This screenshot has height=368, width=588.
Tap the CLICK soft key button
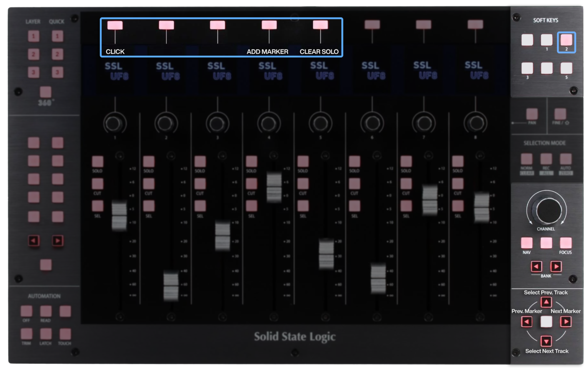(x=115, y=25)
